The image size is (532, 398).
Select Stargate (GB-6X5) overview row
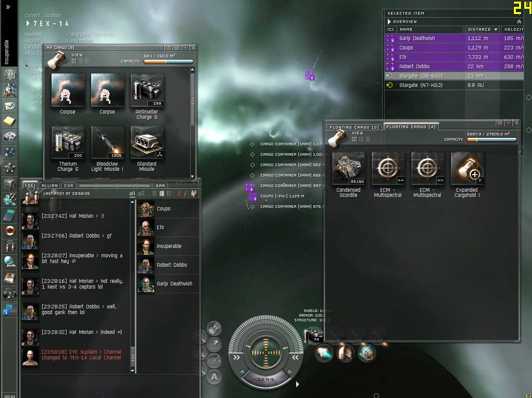click(454, 76)
